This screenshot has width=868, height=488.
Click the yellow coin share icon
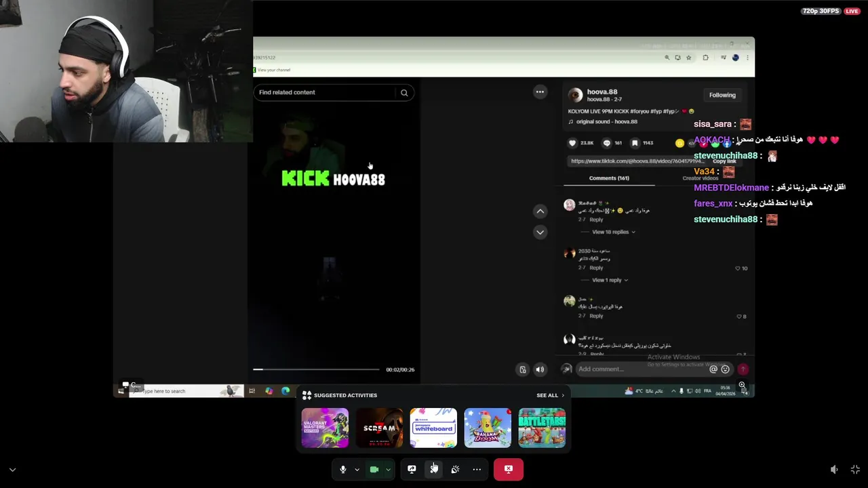pyautogui.click(x=679, y=143)
